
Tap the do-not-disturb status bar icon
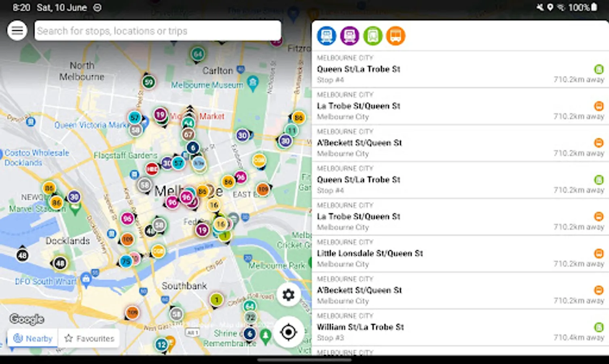tap(97, 8)
